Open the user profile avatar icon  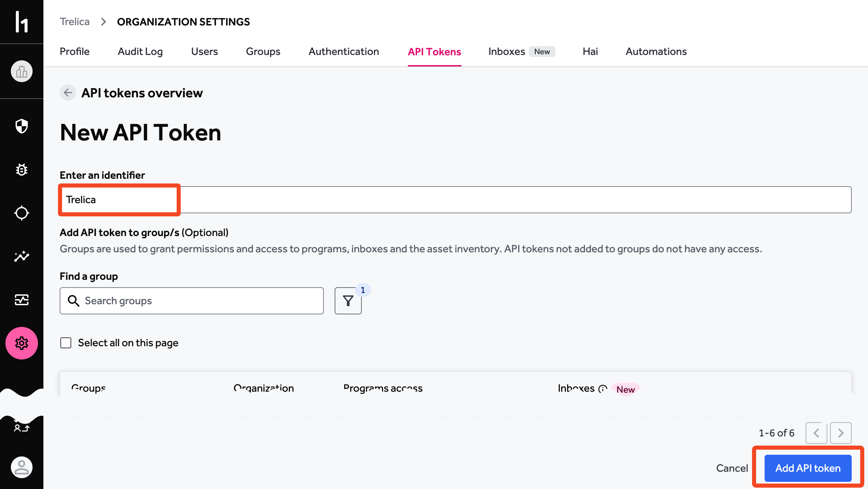(x=22, y=467)
